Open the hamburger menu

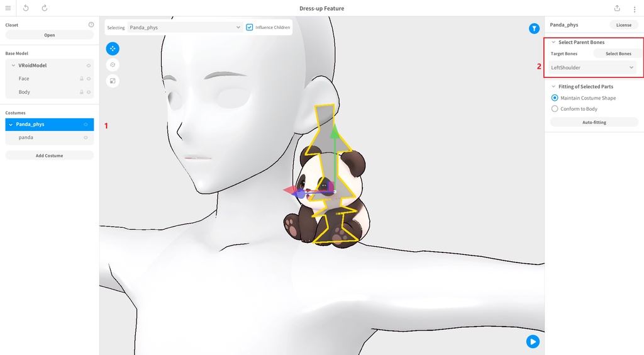pyautogui.click(x=8, y=8)
